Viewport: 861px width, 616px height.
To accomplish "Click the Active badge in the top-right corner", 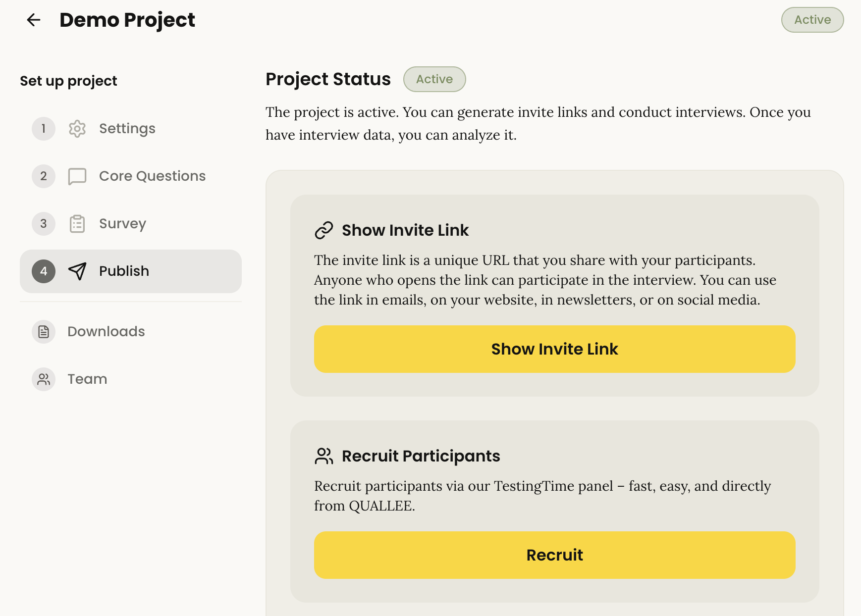I will tap(812, 20).
